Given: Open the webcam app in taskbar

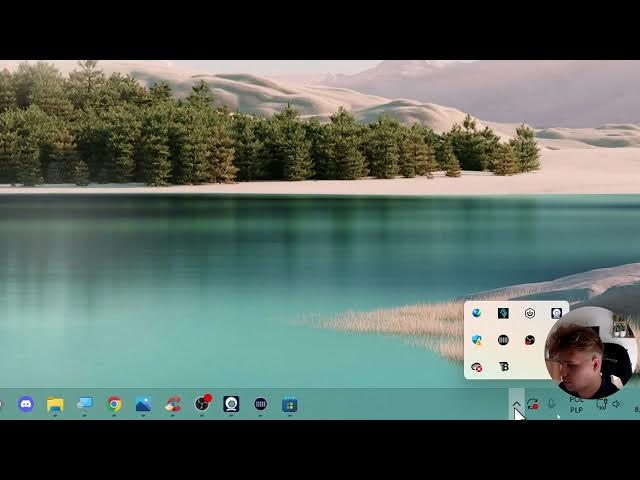Looking at the screenshot, I should [231, 404].
